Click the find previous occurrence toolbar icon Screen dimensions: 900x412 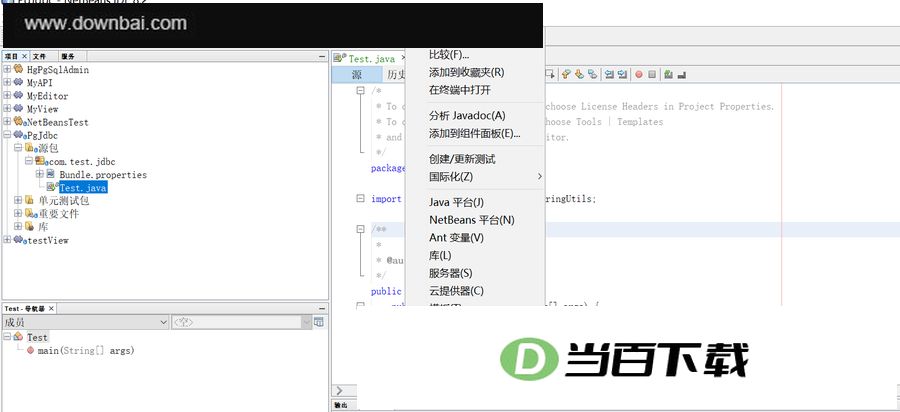[567, 74]
